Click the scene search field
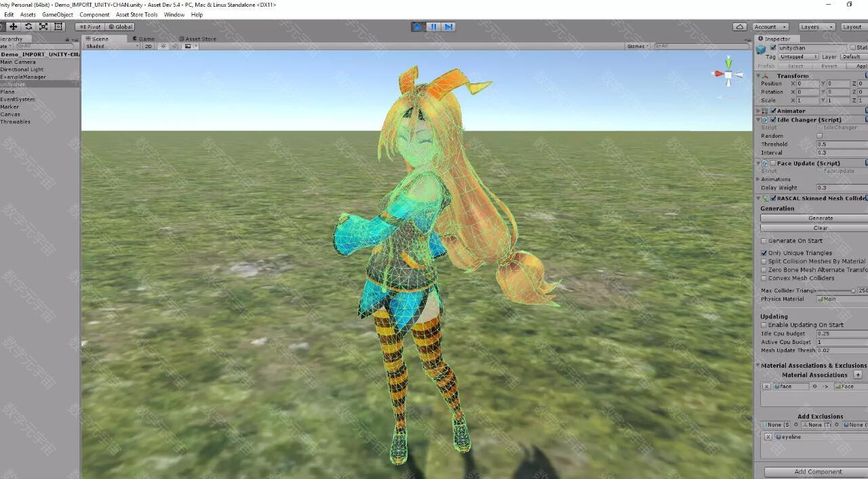 pos(702,46)
